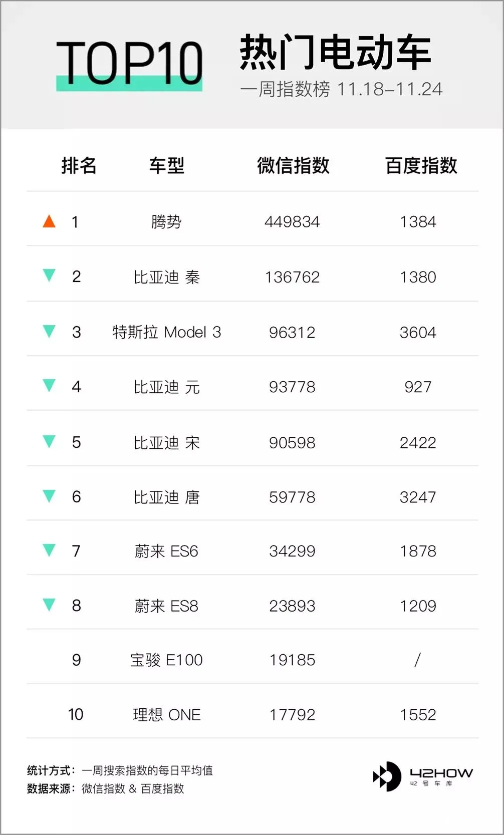The image size is (504, 835).
Task: Click the orange up arrow beside rank 1
Action: point(49,221)
